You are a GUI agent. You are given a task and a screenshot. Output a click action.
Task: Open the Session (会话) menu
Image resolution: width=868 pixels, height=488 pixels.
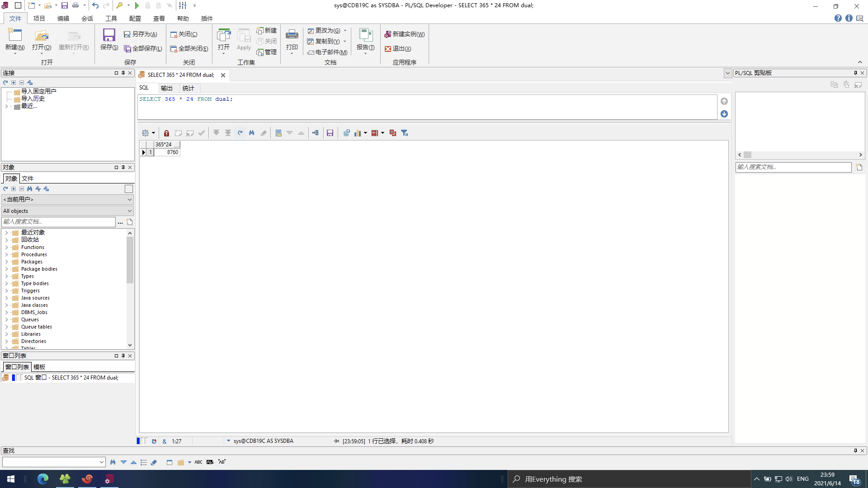(87, 19)
